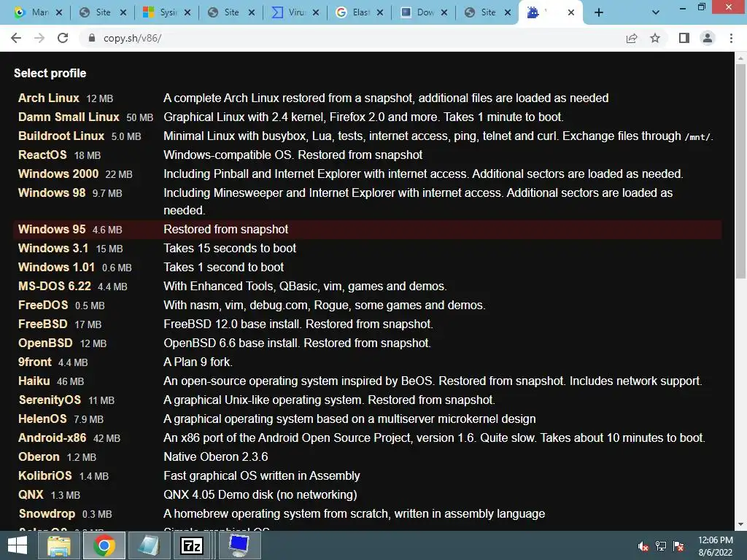Switch to the 'Elast' Google tab

tap(360, 12)
